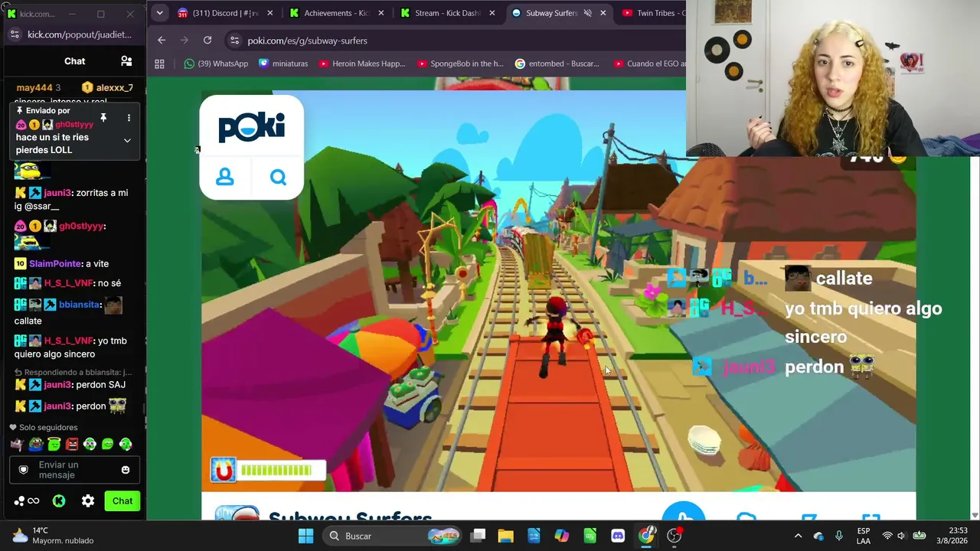The height and width of the screenshot is (551, 980).
Task: Open Discord from the taskbar
Action: [x=618, y=536]
